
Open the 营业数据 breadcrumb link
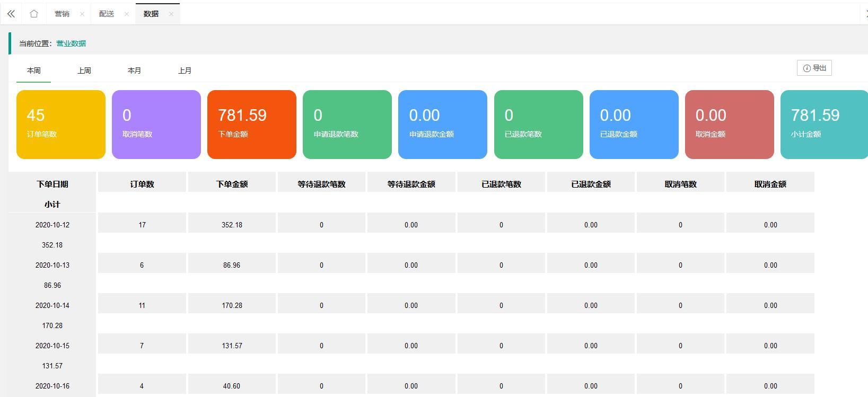point(71,43)
